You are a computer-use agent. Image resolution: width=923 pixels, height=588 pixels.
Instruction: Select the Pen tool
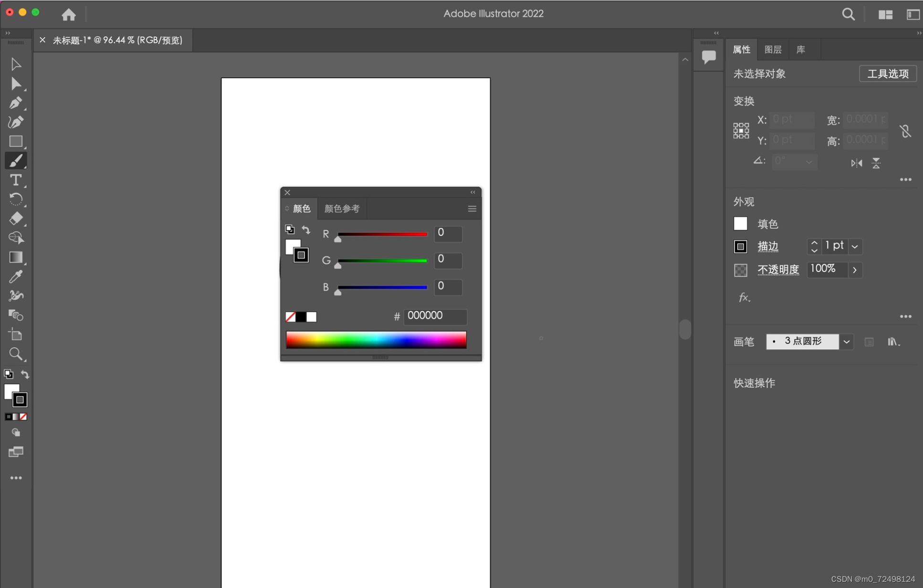point(15,103)
